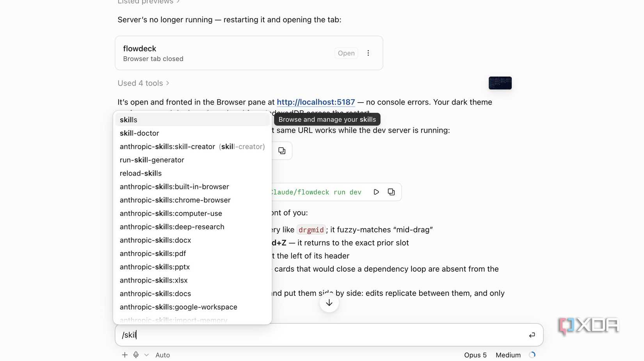Select the skills command suggestion

tap(192, 120)
